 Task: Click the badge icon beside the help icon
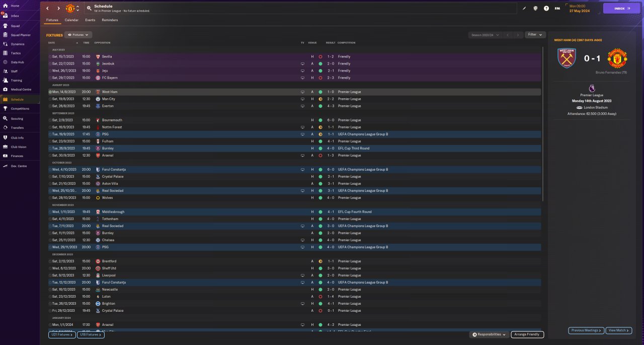click(x=535, y=8)
